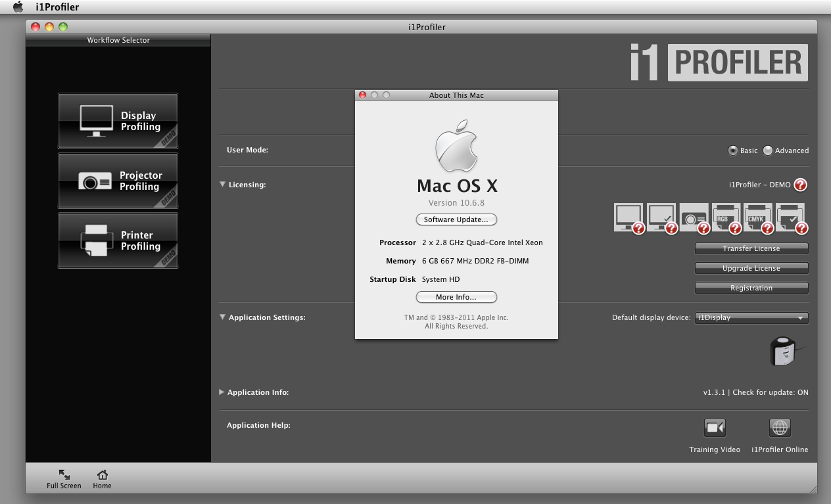This screenshot has width=831, height=504.
Task: Expand the Application Info section
Action: (x=222, y=392)
